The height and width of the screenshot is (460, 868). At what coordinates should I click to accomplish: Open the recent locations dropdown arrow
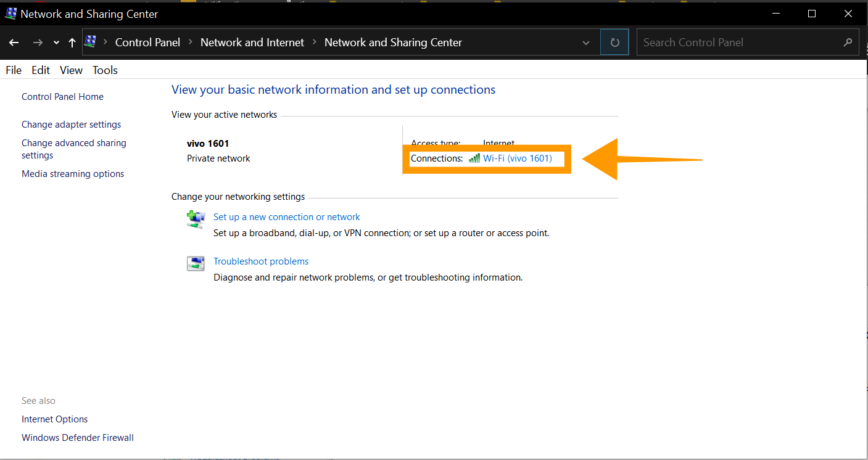[56, 43]
